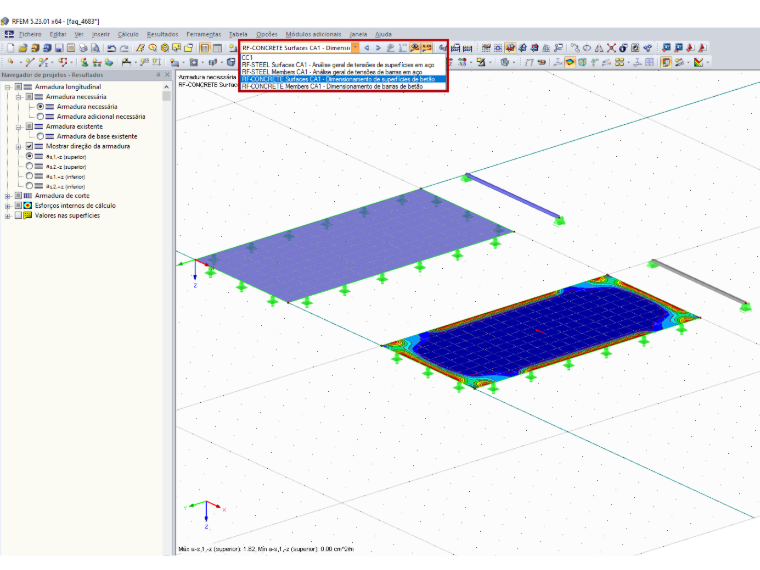
Task: Select Armadura de base existente radio
Action: [40, 136]
